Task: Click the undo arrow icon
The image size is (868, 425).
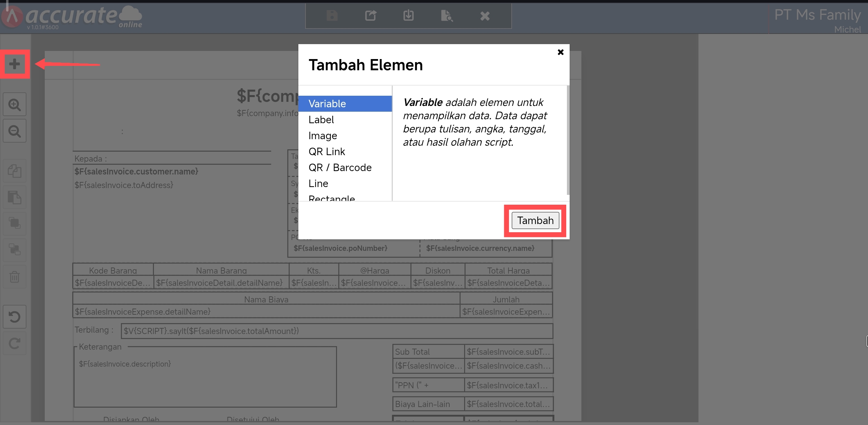Action: [x=15, y=317]
